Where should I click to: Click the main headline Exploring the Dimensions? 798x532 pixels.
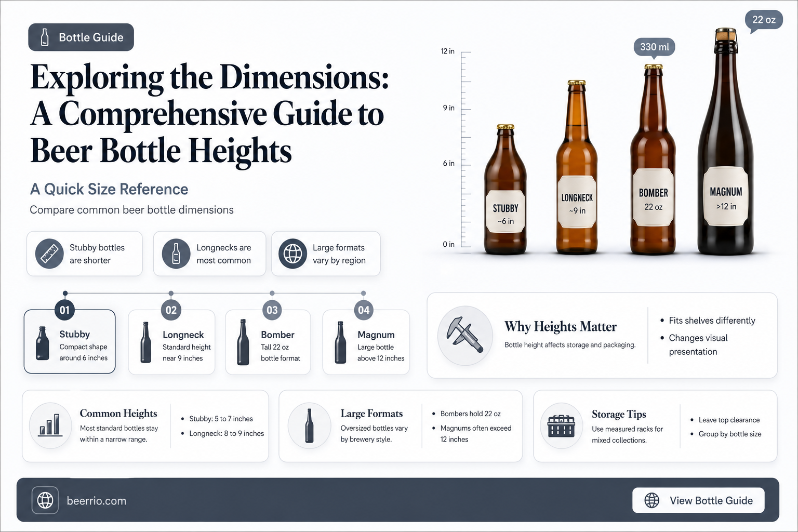209,114
